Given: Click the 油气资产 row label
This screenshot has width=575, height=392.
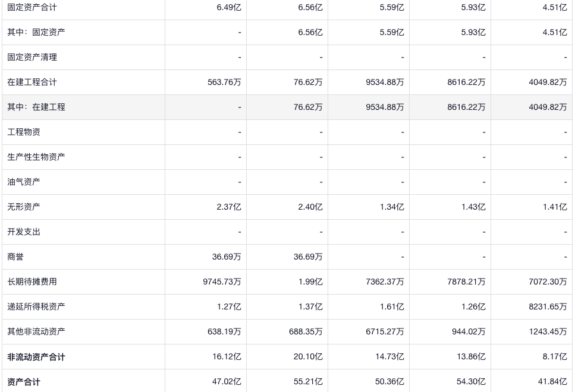Looking at the screenshot, I should [24, 182].
